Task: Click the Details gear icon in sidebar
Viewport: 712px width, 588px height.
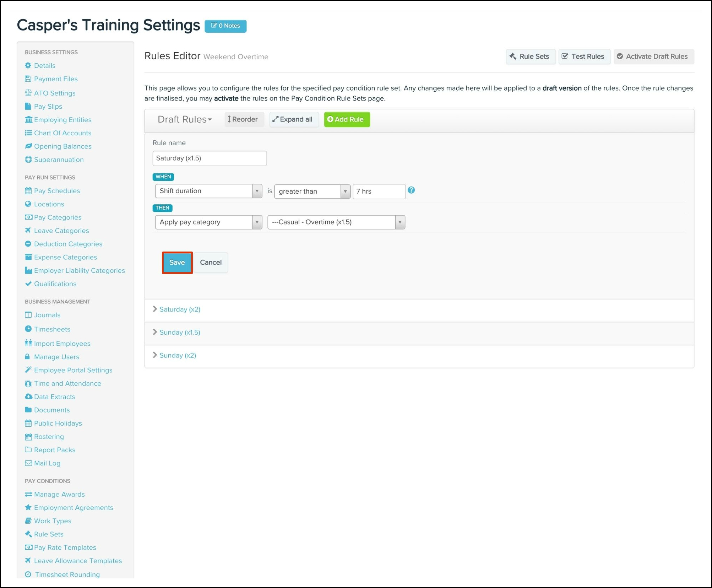Action: pyautogui.click(x=28, y=65)
